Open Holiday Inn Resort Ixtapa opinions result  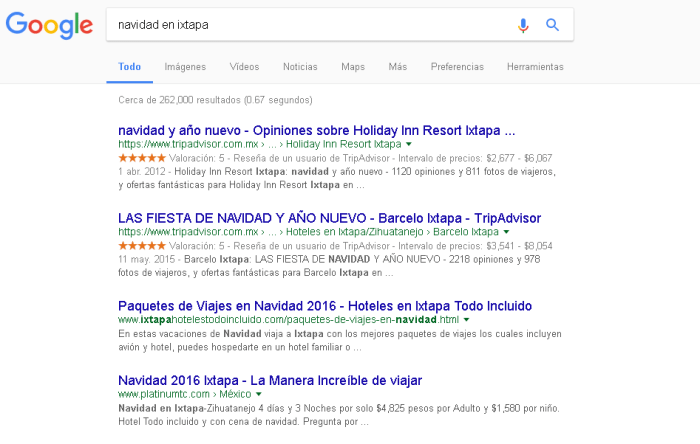click(316, 130)
